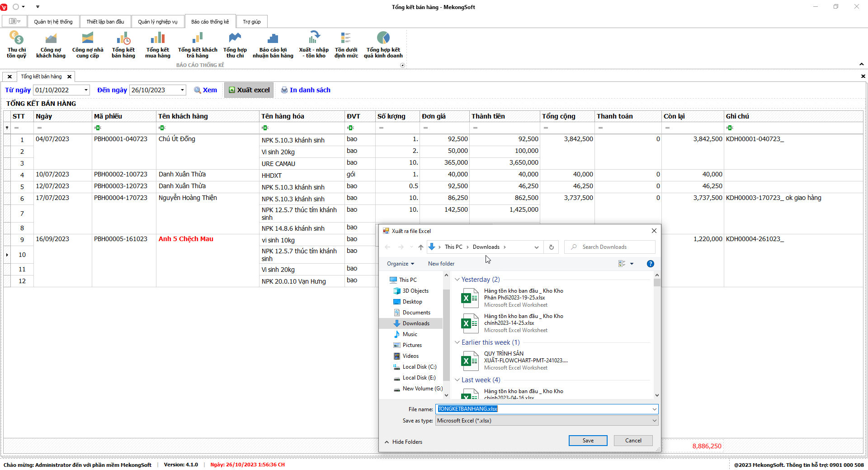Click the dialog refresh icon
The height and width of the screenshot is (470, 868).
click(551, 247)
